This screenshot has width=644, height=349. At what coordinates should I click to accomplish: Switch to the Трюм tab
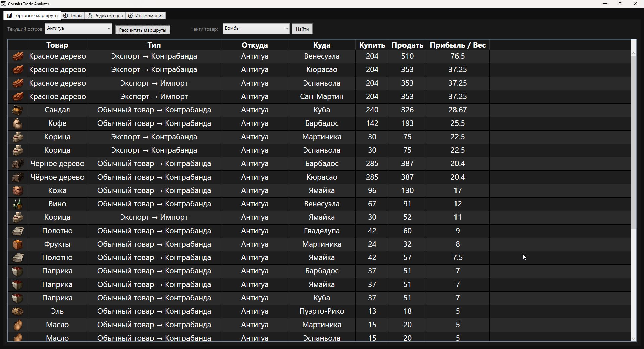(73, 16)
